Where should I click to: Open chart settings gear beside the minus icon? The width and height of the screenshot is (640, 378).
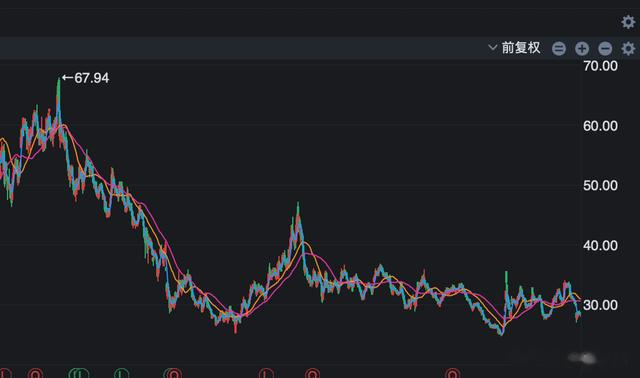coord(628,49)
